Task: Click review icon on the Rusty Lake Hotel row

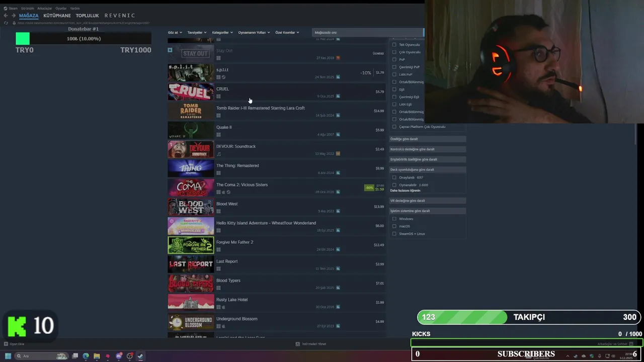Action: pyautogui.click(x=338, y=307)
